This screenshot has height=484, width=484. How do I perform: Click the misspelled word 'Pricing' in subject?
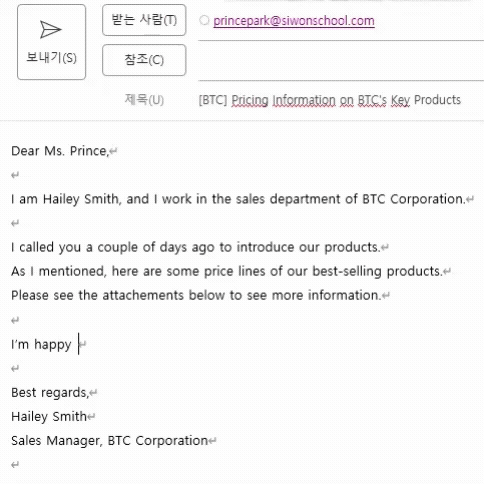[x=250, y=100]
